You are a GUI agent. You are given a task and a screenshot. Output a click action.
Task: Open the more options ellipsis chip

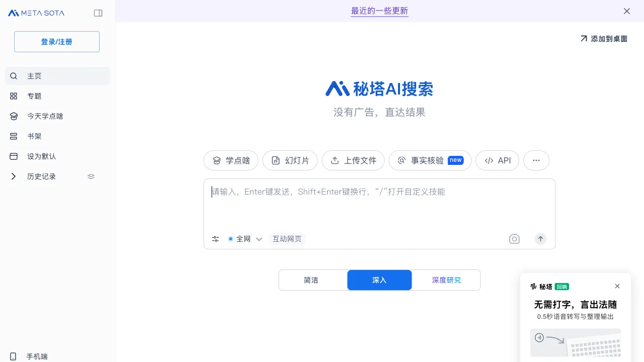pos(536,160)
